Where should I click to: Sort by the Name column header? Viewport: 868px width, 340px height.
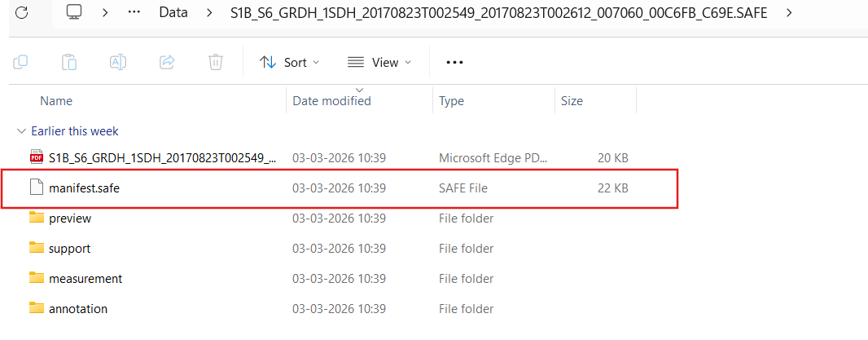pos(56,101)
